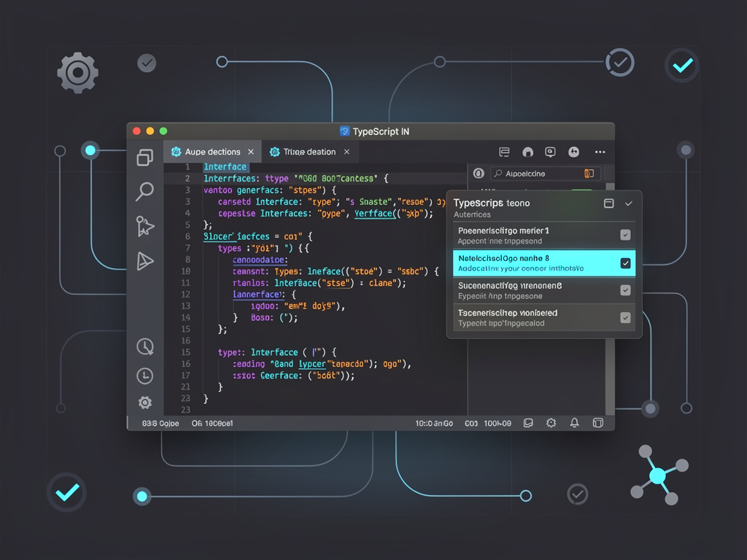Toggle checkbox for highlighted Nelelochsol0go nanhe 8

pos(625,262)
